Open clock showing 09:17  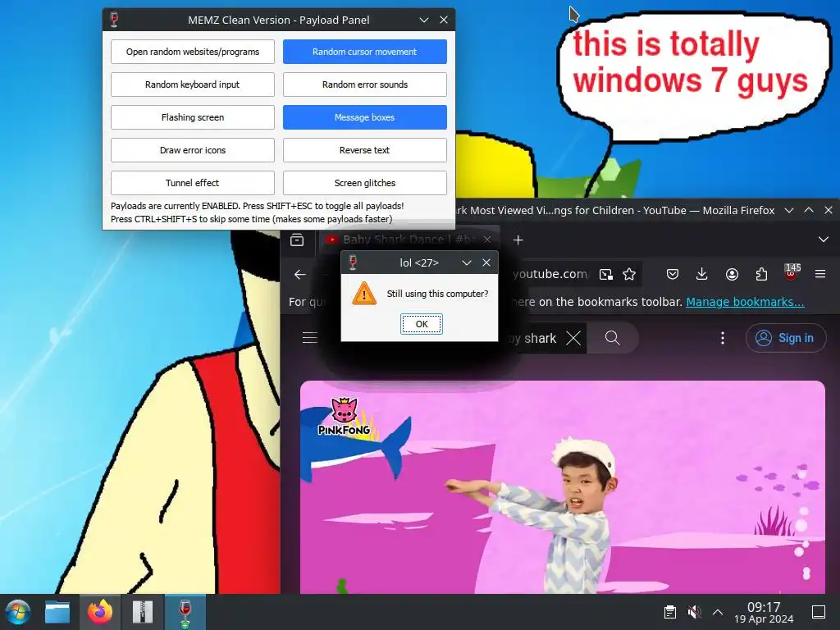pyautogui.click(x=764, y=612)
